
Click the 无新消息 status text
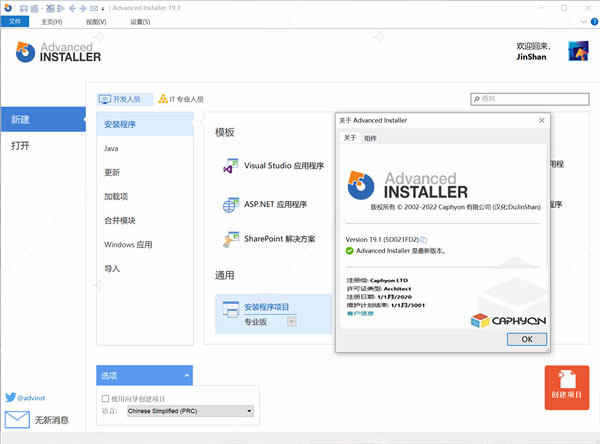(52, 420)
